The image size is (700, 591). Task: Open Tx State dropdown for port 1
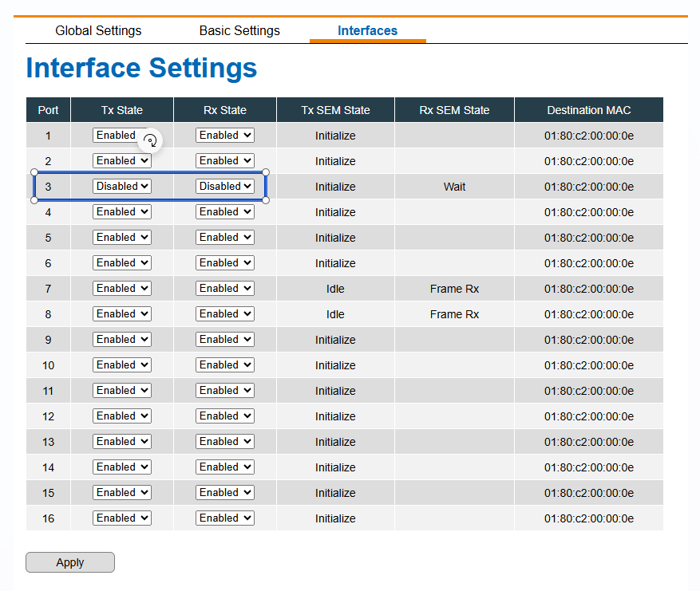pos(122,135)
